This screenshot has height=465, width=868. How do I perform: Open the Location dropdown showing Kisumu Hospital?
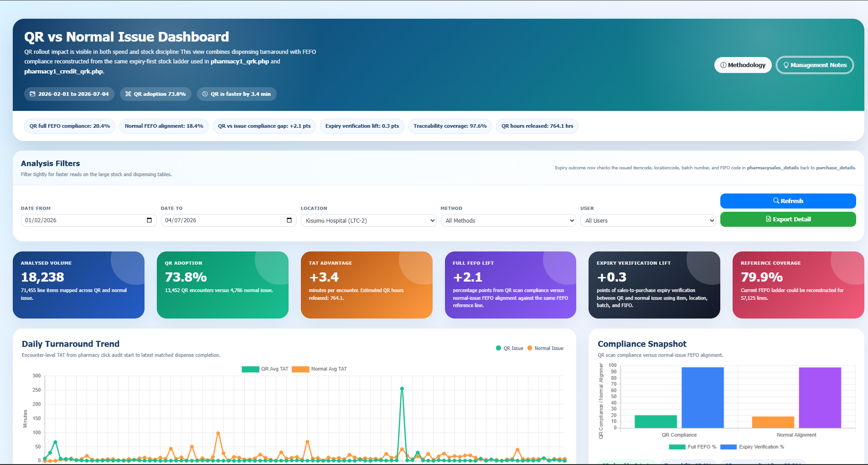pyautogui.click(x=368, y=220)
